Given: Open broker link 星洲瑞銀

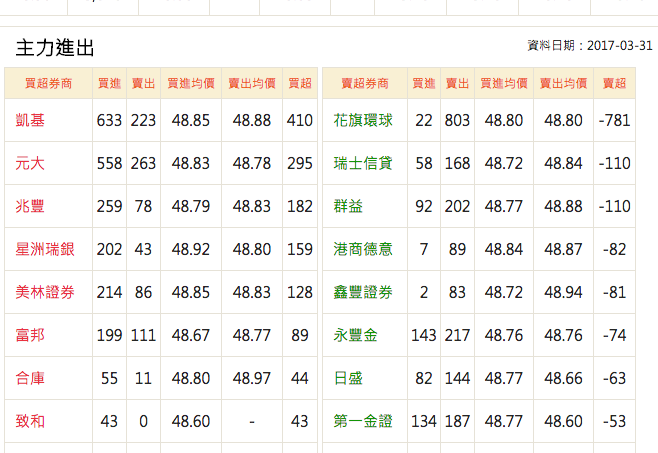Looking at the screenshot, I should (x=45, y=249).
